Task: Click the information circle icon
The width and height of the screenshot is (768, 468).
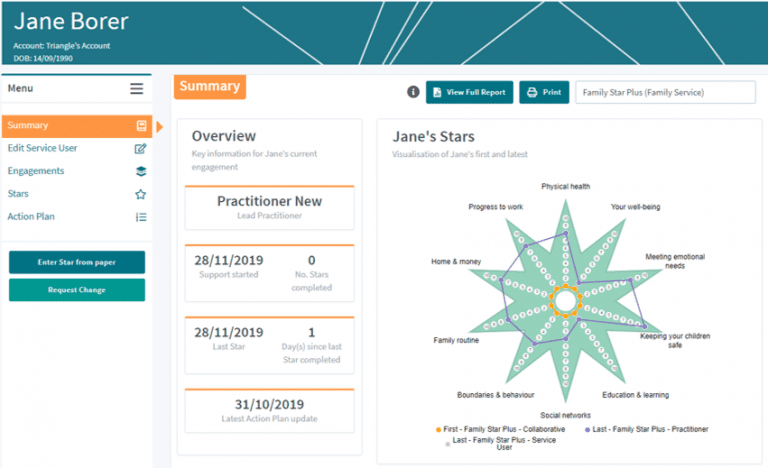Action: tap(413, 92)
